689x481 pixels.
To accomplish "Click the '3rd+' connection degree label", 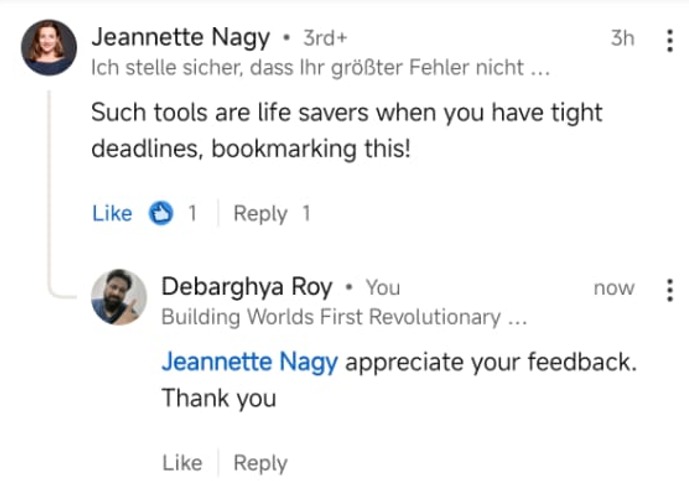I will (324, 39).
